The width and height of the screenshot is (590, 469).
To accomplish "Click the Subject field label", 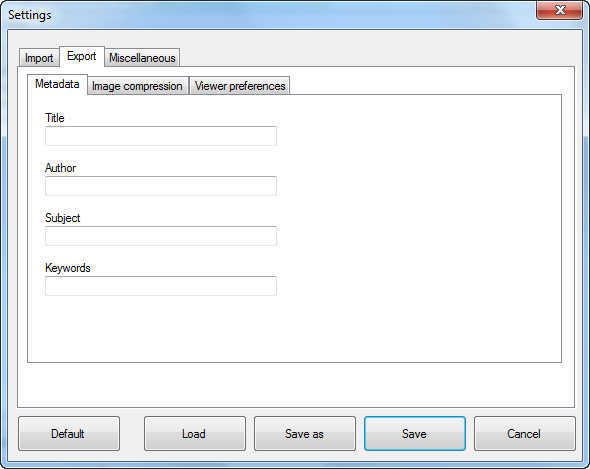I will 62,218.
